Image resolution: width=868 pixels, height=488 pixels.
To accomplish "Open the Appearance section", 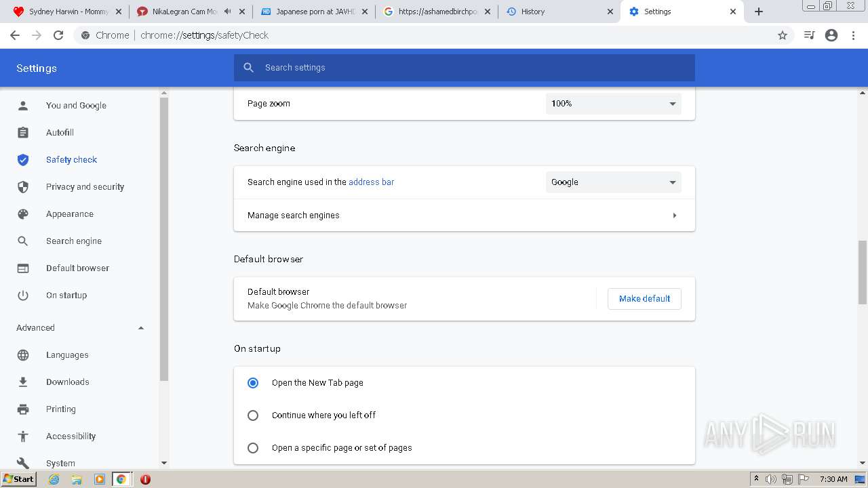I will [70, 214].
